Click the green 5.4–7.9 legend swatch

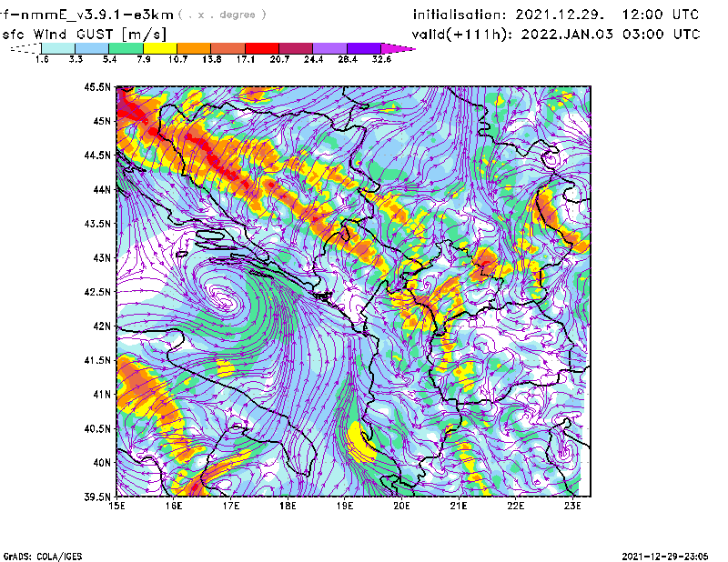pyautogui.click(x=126, y=48)
